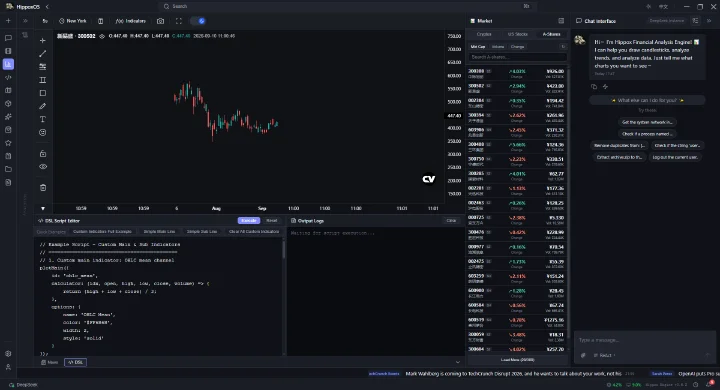Clear the Output Logs
Screen dimensions: 720x390
(x=451, y=220)
